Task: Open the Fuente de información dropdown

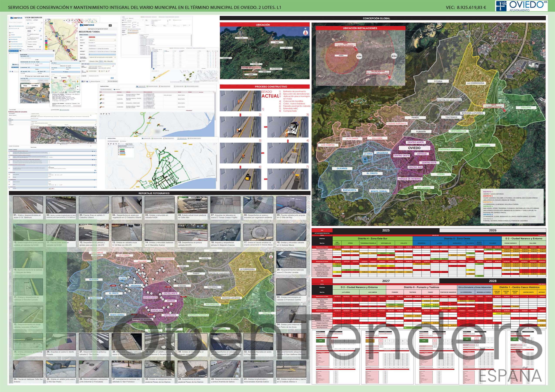Action: point(102,57)
